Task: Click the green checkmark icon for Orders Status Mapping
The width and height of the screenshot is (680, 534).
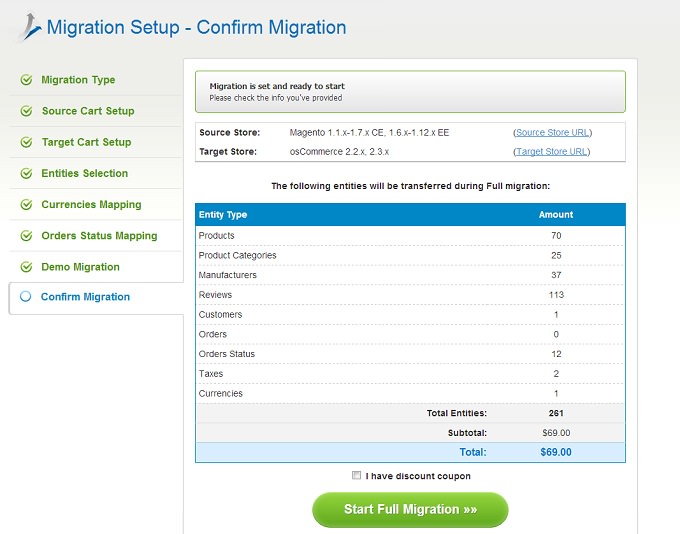Action: pos(26,236)
